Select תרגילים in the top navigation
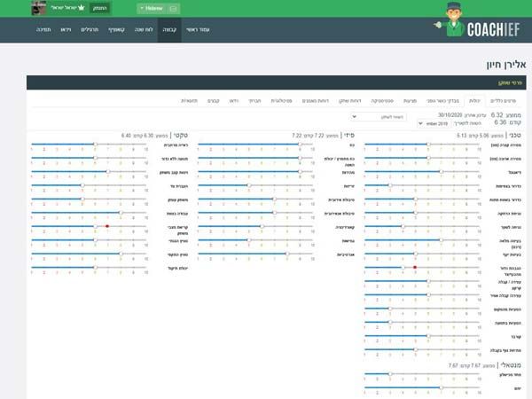The image size is (532, 399). tap(90, 30)
